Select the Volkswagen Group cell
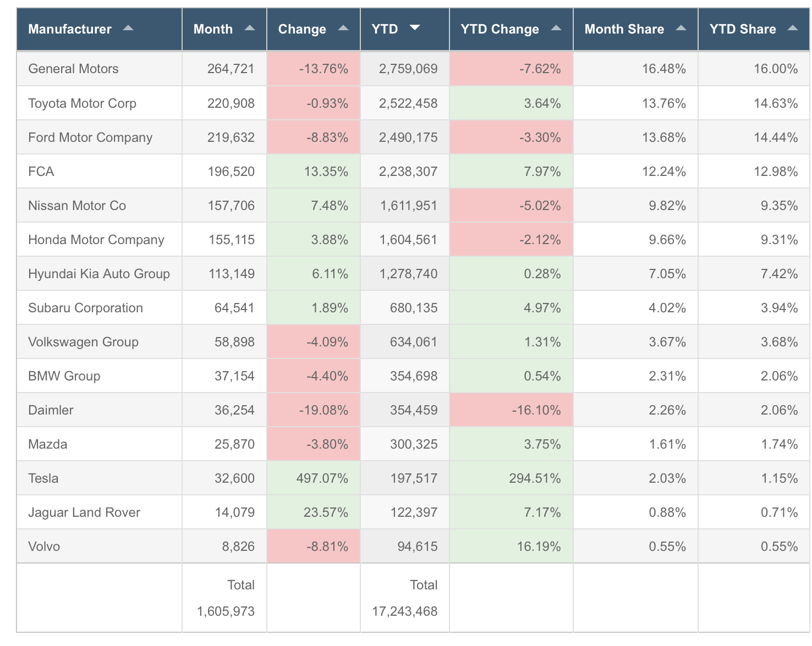Screen dimensions: 812x646 (x=99, y=341)
